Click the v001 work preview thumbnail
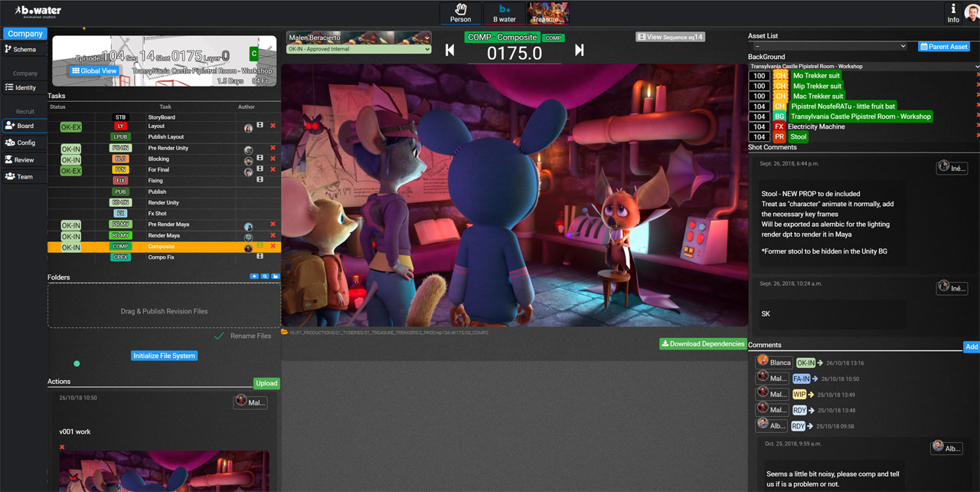 point(165,471)
